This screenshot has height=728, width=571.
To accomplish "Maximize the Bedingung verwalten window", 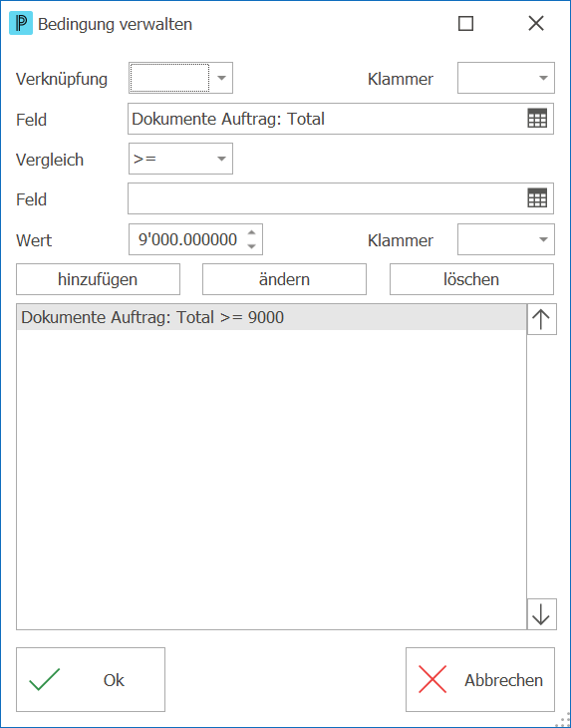I will 465,23.
